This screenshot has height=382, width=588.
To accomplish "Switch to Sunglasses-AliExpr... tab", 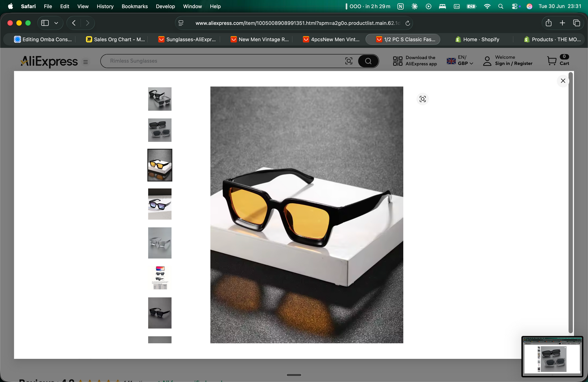I will point(187,40).
